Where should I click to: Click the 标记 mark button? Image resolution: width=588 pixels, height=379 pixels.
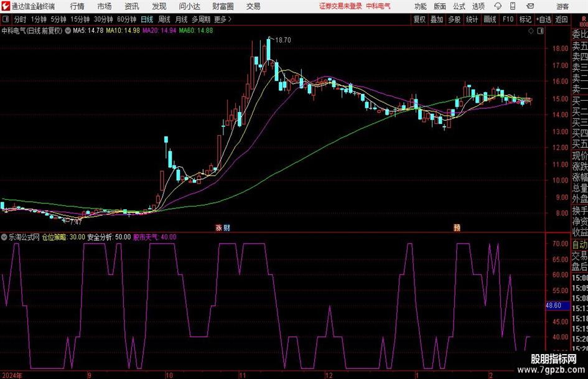(525, 19)
